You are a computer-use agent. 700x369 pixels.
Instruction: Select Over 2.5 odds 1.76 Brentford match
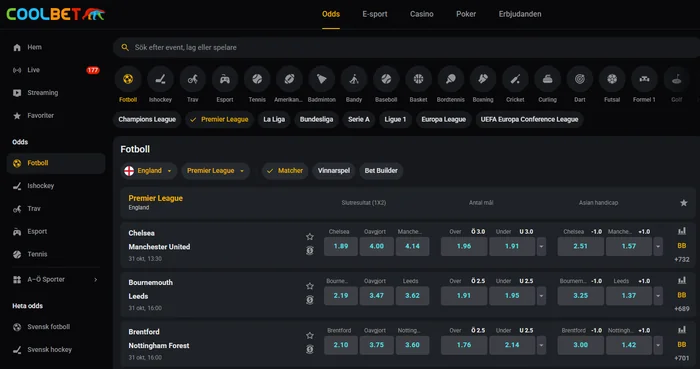coord(464,345)
